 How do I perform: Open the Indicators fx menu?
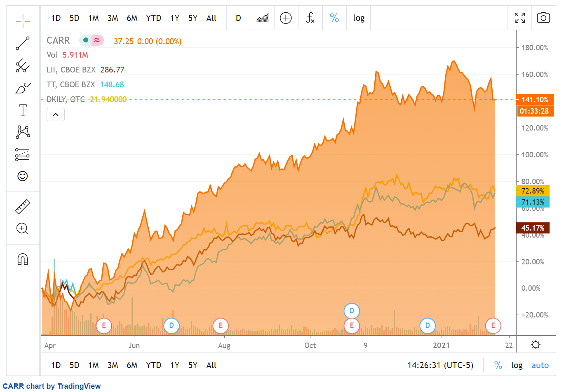tap(310, 18)
